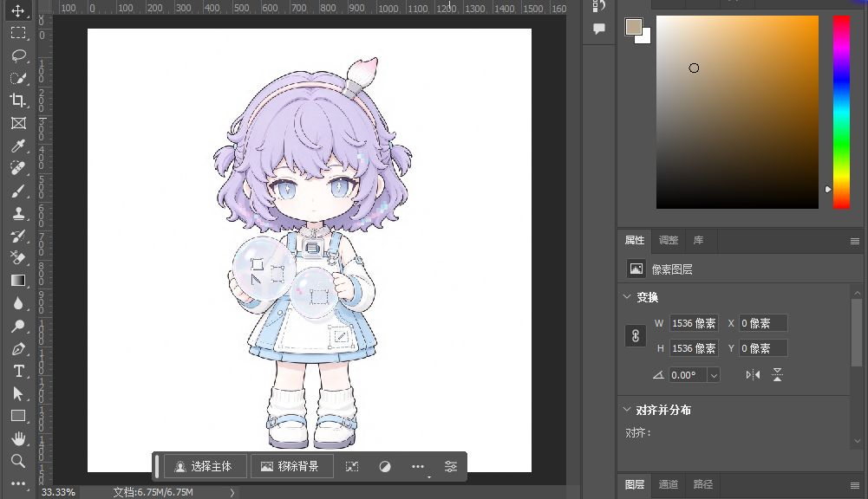Select the Horizontal Type tool
Screen dimensions: 868x499
[17, 371]
